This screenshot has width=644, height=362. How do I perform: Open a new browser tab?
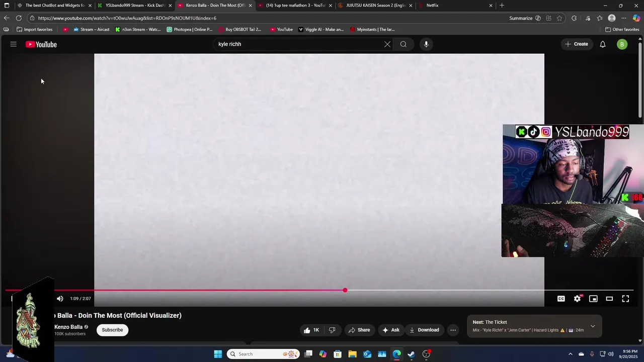(502, 5)
